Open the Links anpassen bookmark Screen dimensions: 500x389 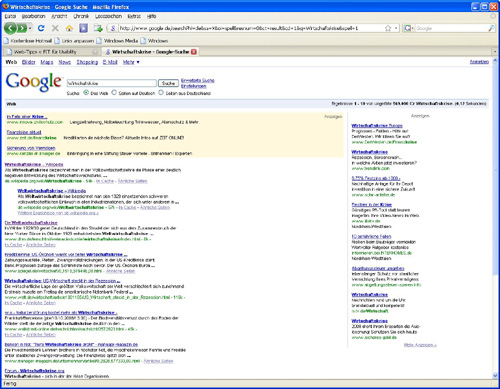(x=74, y=41)
